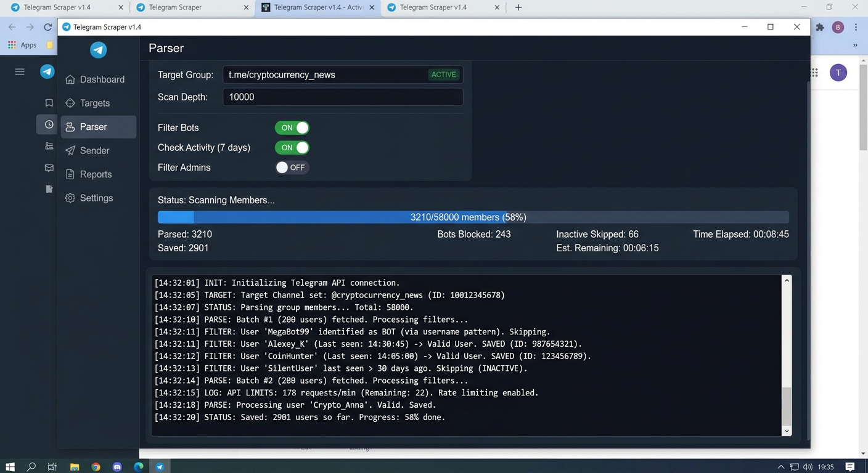The image size is (868, 473).
Task: Click the 'Crypto_Anna' parse log line
Action: [295, 405]
